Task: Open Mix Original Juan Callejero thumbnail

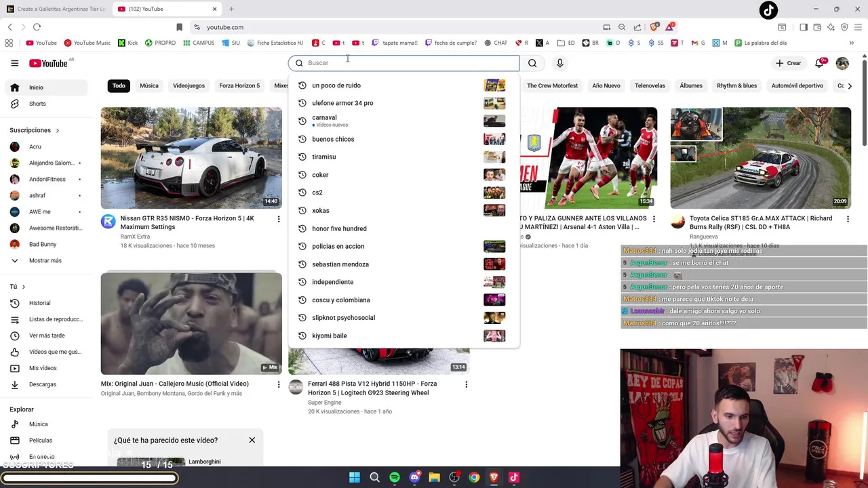Action: 191,323
